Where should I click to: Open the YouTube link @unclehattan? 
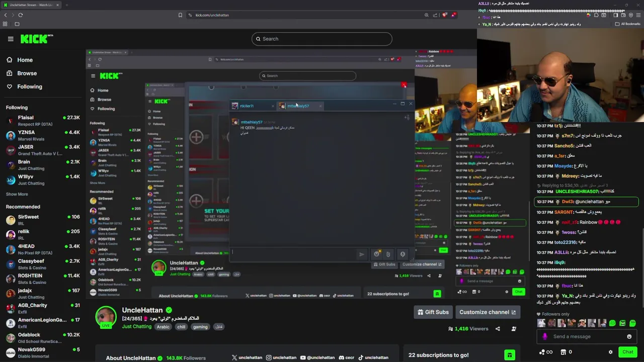tap(317, 357)
